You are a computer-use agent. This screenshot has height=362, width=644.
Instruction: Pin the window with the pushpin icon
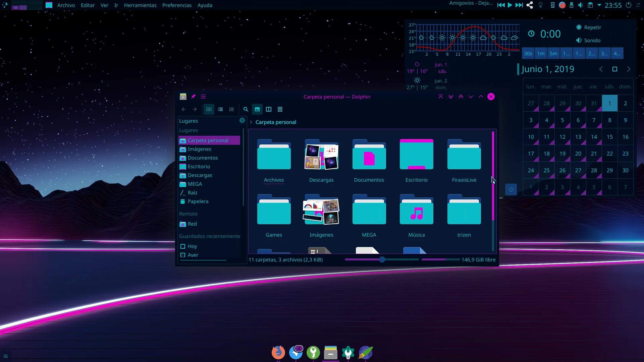(193, 97)
